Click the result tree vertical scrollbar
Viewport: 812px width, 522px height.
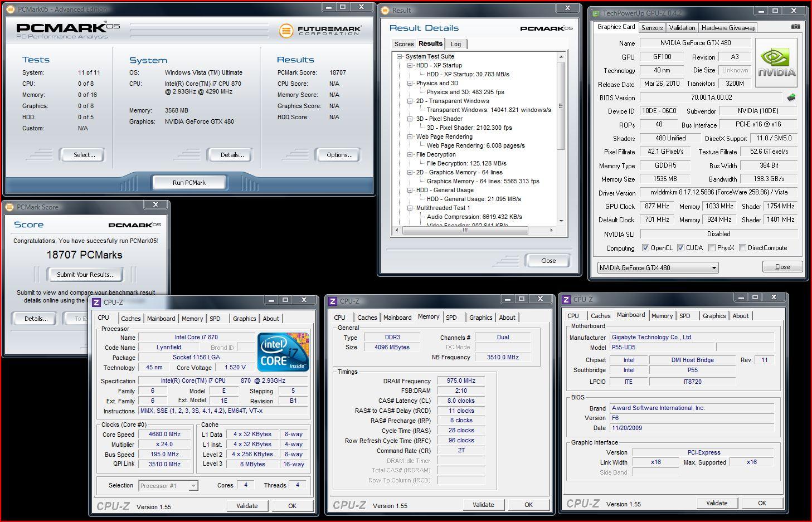561,106
